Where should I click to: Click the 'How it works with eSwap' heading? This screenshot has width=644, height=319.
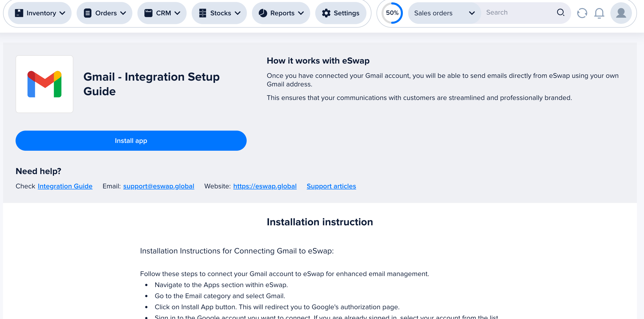318,61
